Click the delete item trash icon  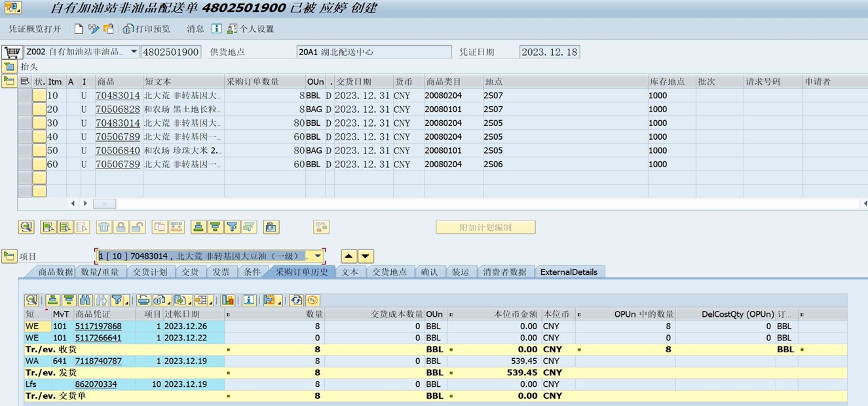point(104,227)
